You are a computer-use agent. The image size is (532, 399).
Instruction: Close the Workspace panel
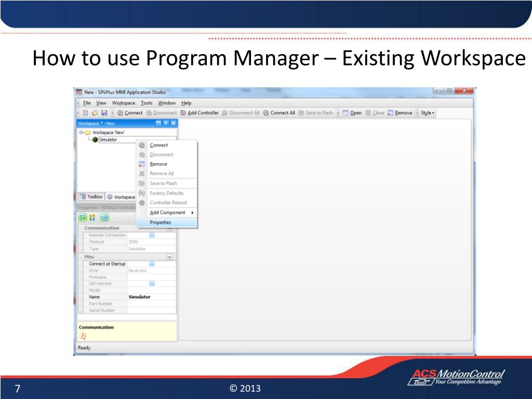click(174, 123)
